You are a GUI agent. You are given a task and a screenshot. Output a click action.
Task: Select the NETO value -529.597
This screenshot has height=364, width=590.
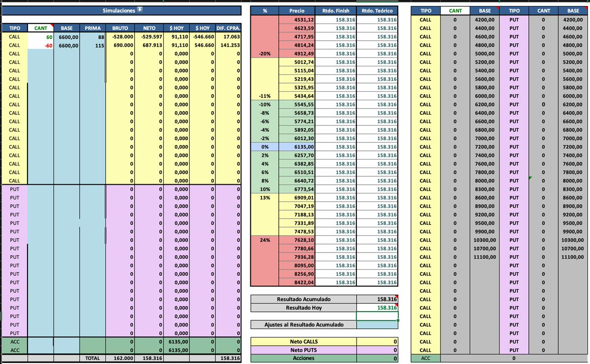[148, 36]
